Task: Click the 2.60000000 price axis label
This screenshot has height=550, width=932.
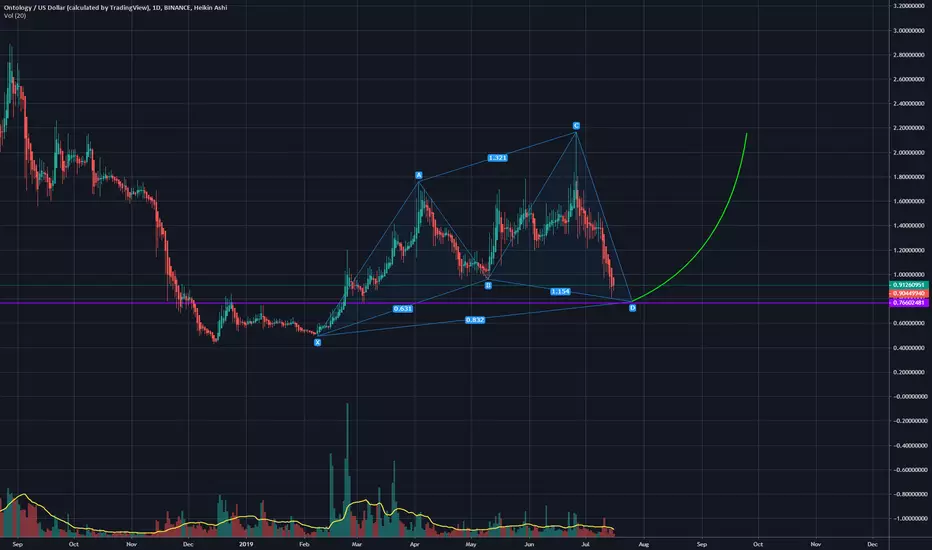Action: (x=909, y=79)
